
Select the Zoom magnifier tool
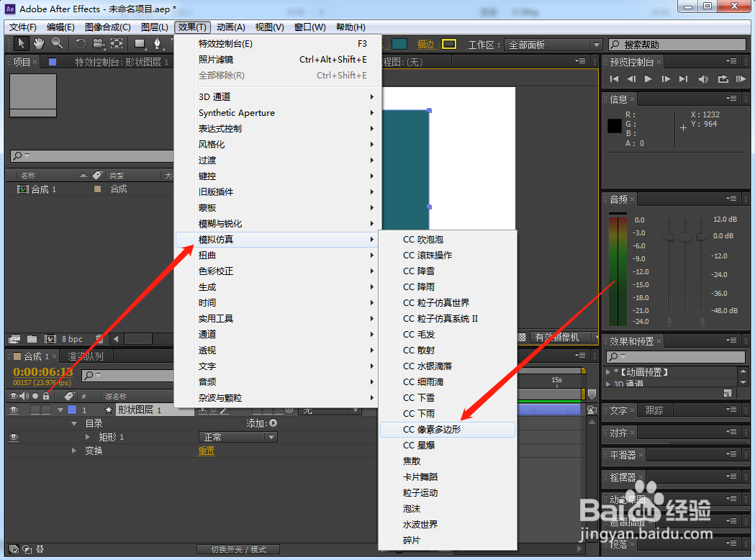pos(58,44)
